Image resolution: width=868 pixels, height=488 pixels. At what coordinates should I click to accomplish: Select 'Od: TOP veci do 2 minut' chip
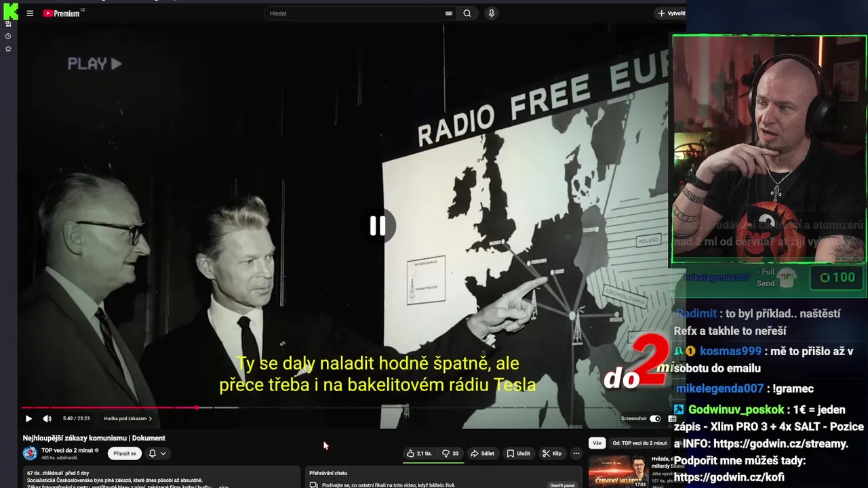pos(639,443)
